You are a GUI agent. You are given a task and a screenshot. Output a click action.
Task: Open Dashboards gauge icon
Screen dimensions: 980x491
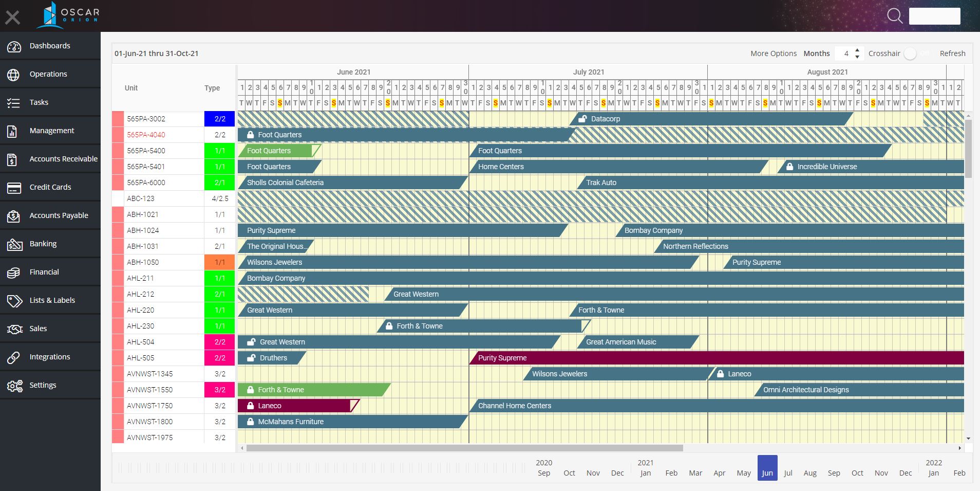(14, 47)
